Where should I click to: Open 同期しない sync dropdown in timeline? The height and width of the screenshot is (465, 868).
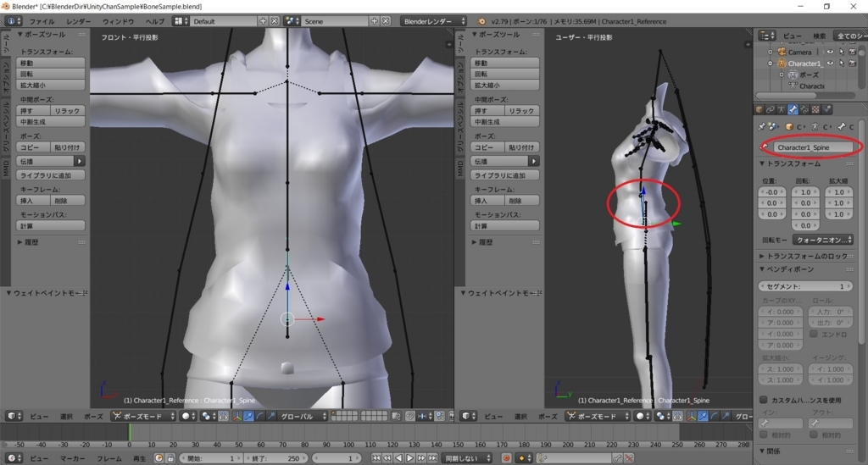(468, 458)
